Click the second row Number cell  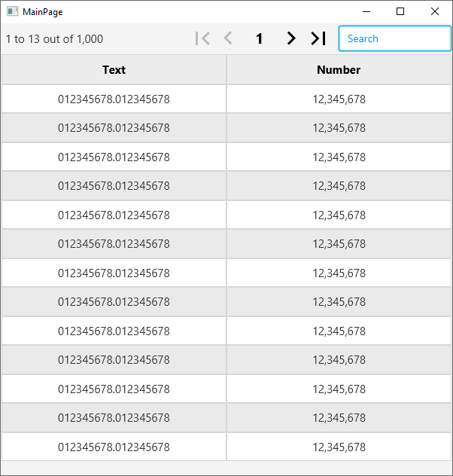click(339, 128)
